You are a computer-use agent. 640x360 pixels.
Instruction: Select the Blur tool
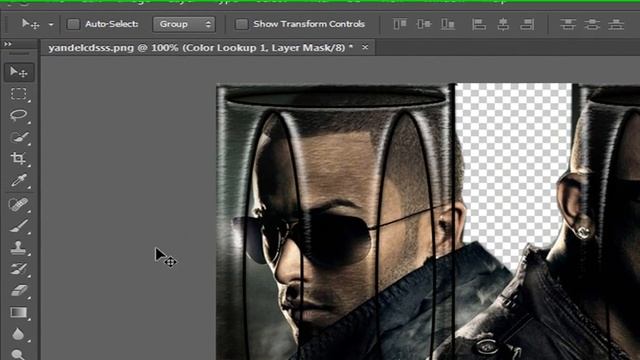pyautogui.click(x=19, y=334)
